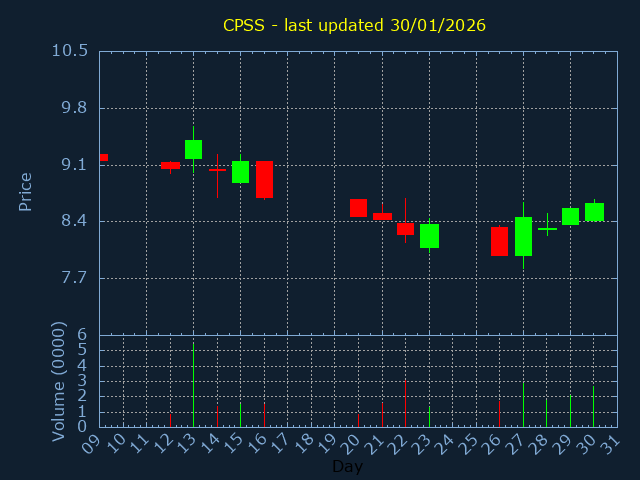Click the red candlestick for day 20
Image resolution: width=640 pixels, height=480 pixels.
pos(358,208)
